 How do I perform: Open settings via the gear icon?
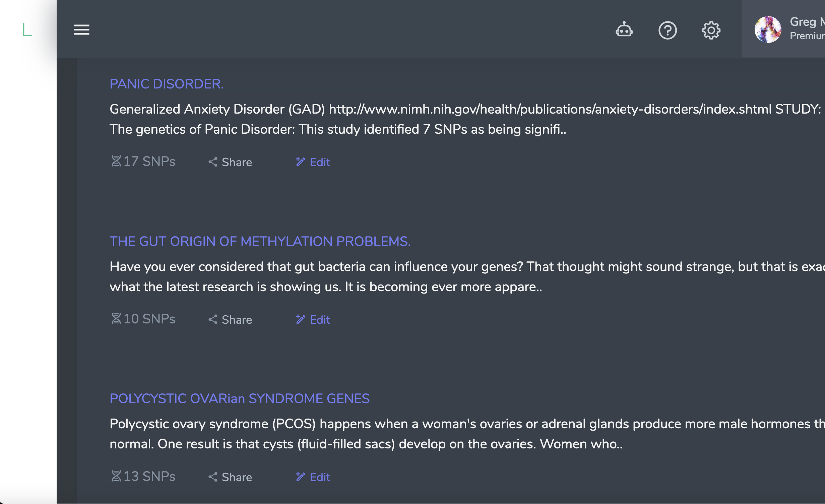coord(711,30)
